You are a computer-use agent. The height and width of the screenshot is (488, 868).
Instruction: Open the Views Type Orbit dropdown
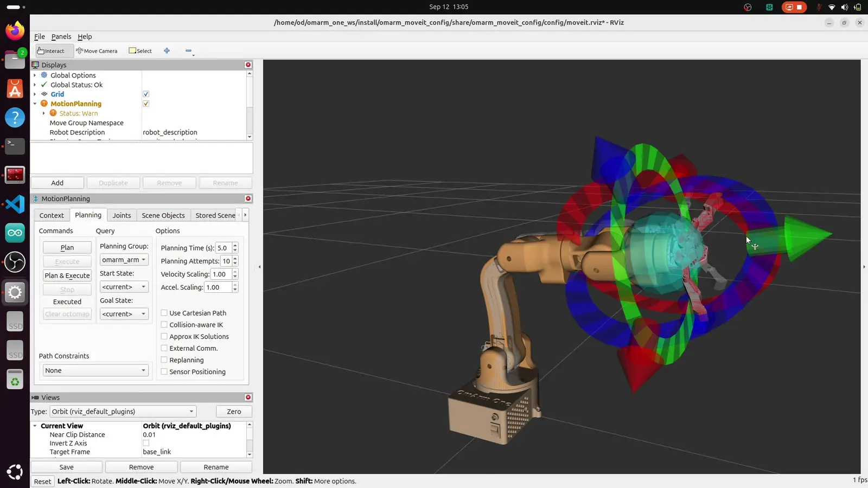pyautogui.click(x=123, y=412)
